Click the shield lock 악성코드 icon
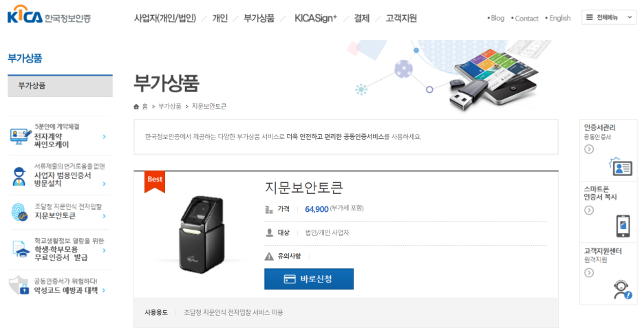The width and height of the screenshot is (644, 335). pyautogui.click(x=19, y=285)
